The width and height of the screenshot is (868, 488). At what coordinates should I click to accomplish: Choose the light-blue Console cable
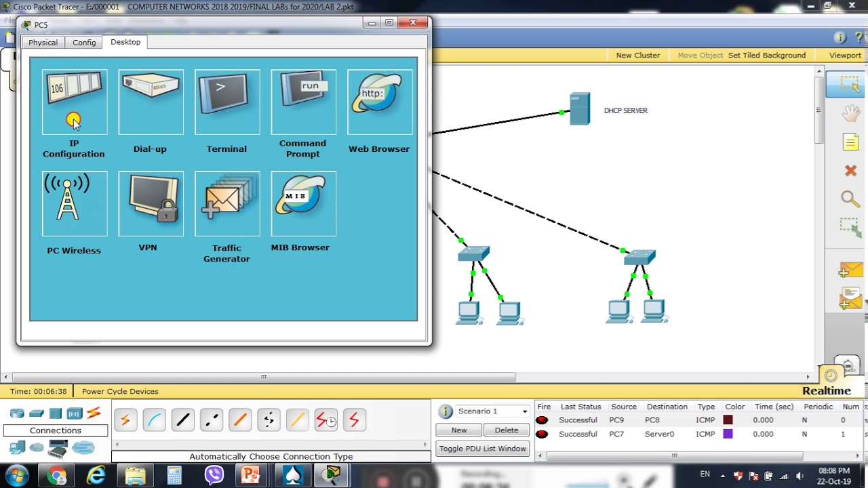point(154,420)
